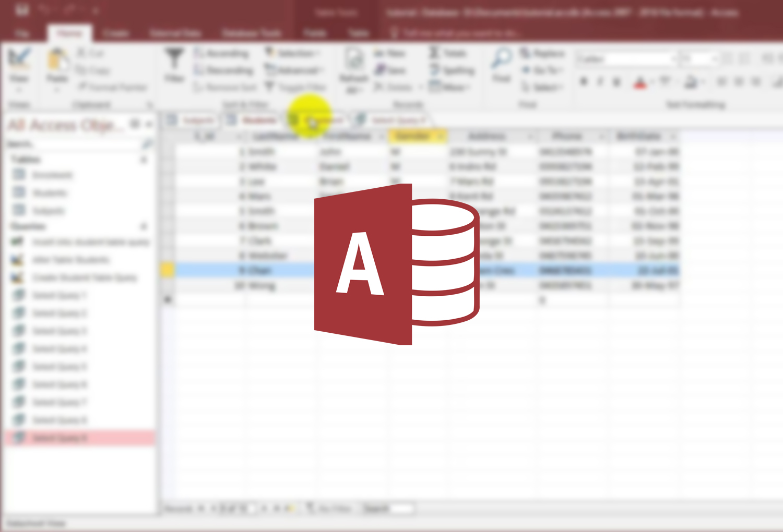Open the Go To dropdown
Viewport: 783px width, 532px height.
542,70
